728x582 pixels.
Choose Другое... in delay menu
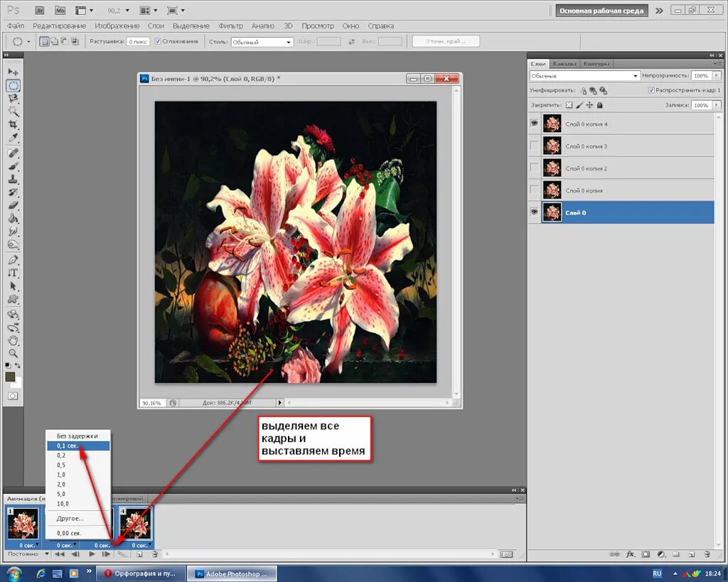tap(78, 519)
